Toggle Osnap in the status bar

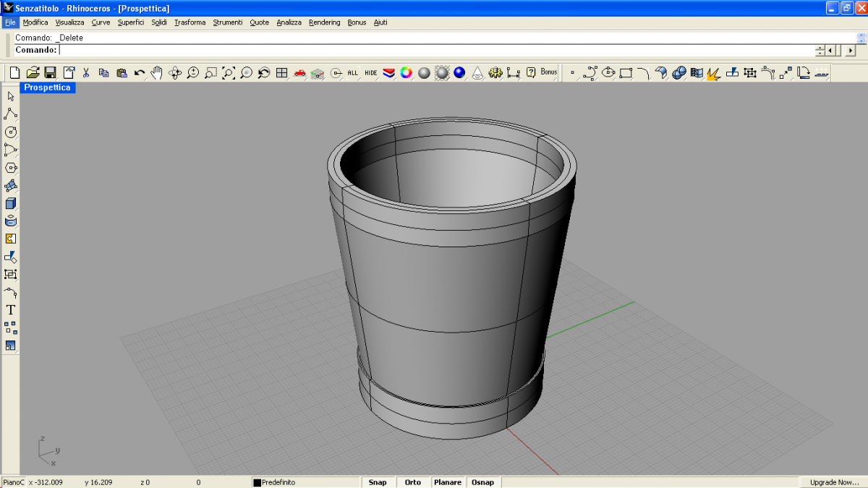tap(483, 482)
